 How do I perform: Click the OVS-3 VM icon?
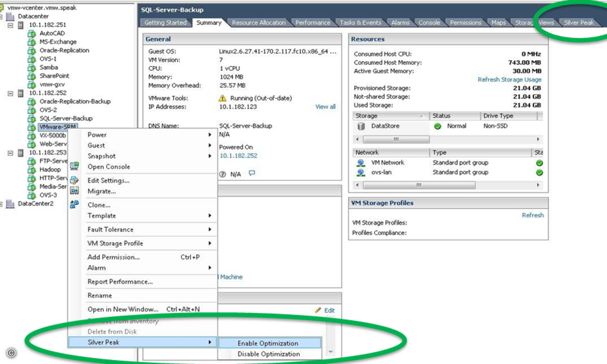(32, 195)
